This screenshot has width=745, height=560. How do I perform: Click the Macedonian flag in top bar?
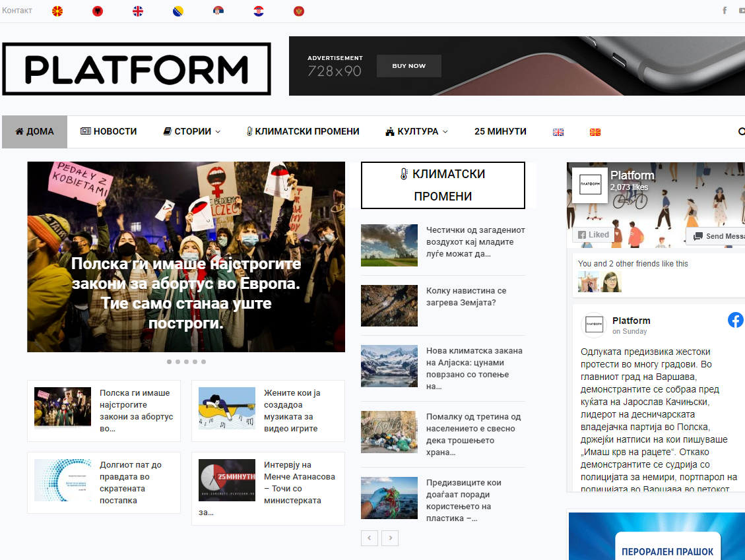coord(57,11)
